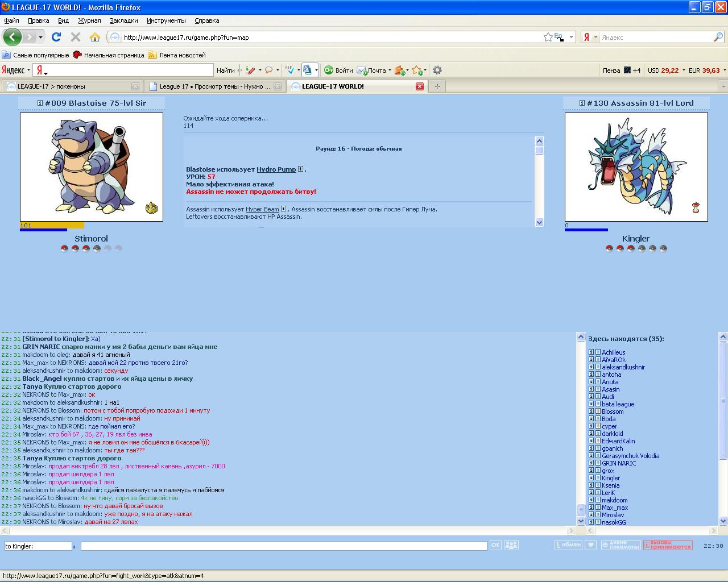Select Stimorol's first pokeball
Viewport: 728px width, 582px height.
pos(64,248)
